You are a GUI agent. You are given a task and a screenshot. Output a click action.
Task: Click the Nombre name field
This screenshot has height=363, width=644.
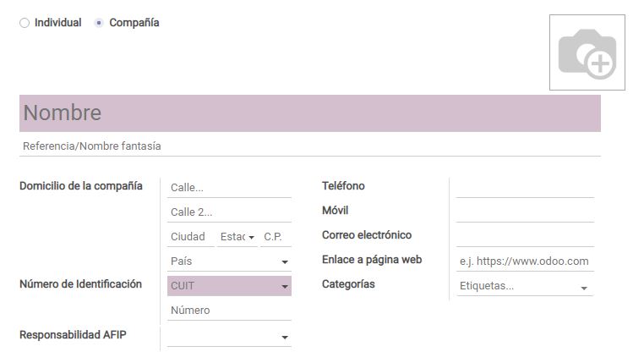[x=310, y=113]
